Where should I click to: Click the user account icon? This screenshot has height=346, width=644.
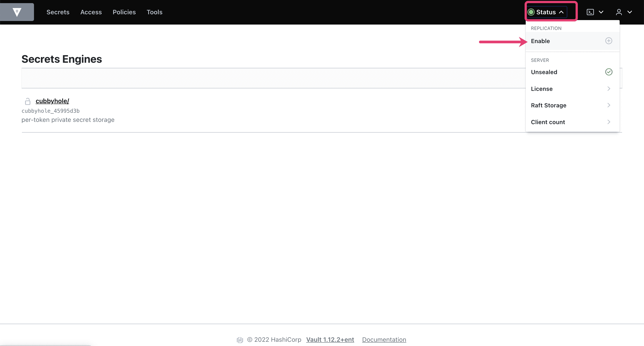point(618,12)
